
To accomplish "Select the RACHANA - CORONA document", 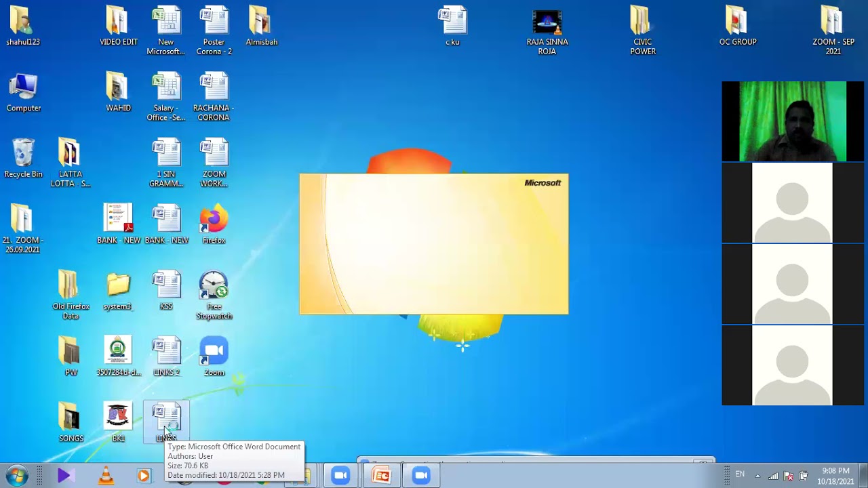I will [x=214, y=98].
